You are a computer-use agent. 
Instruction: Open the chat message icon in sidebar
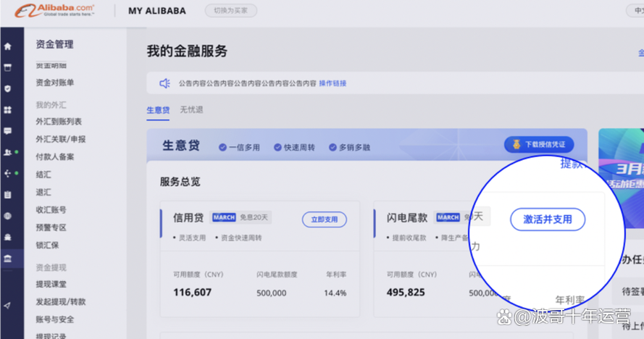point(7,131)
